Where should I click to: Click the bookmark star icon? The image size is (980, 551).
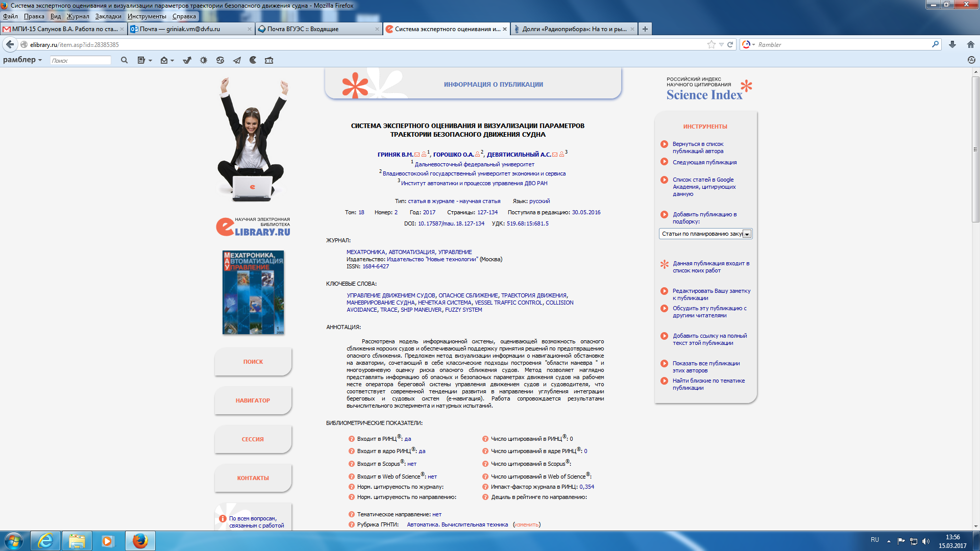coord(711,44)
